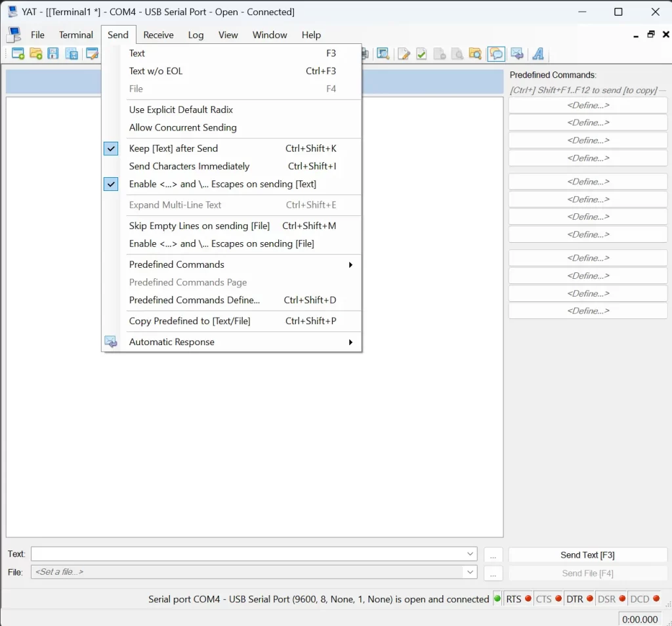Viewport: 672px width, 626px height.
Task: Click the icon beside Automatic Response menu entry
Action: pos(110,341)
